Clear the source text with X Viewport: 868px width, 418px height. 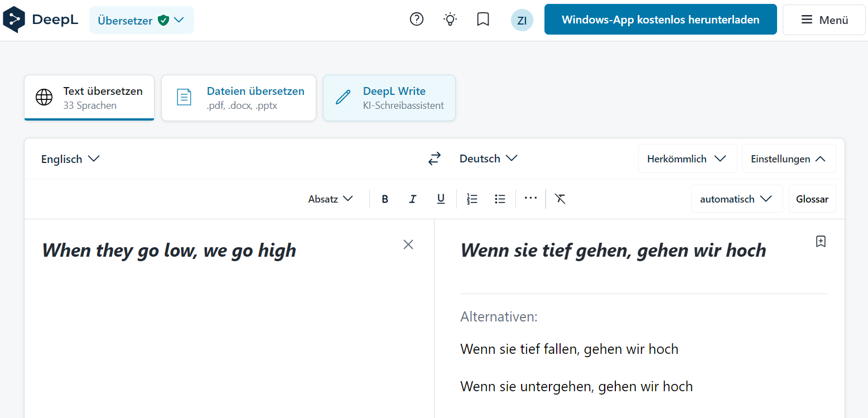click(x=408, y=244)
